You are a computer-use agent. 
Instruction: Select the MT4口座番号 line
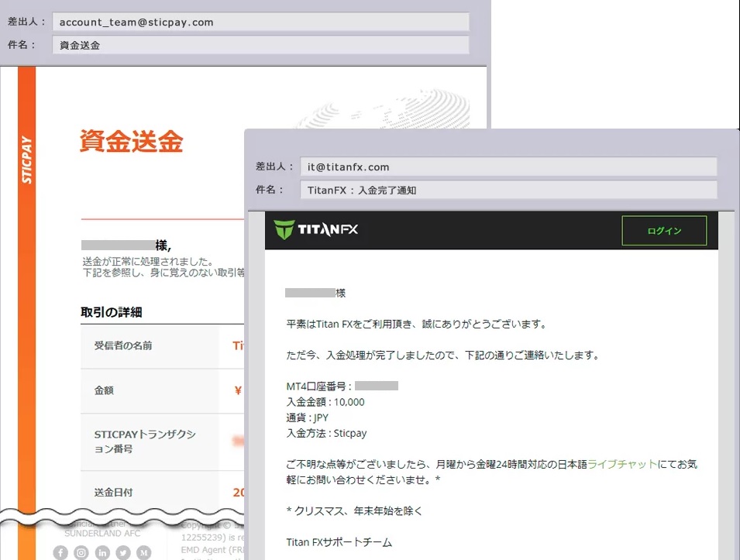pos(342,387)
